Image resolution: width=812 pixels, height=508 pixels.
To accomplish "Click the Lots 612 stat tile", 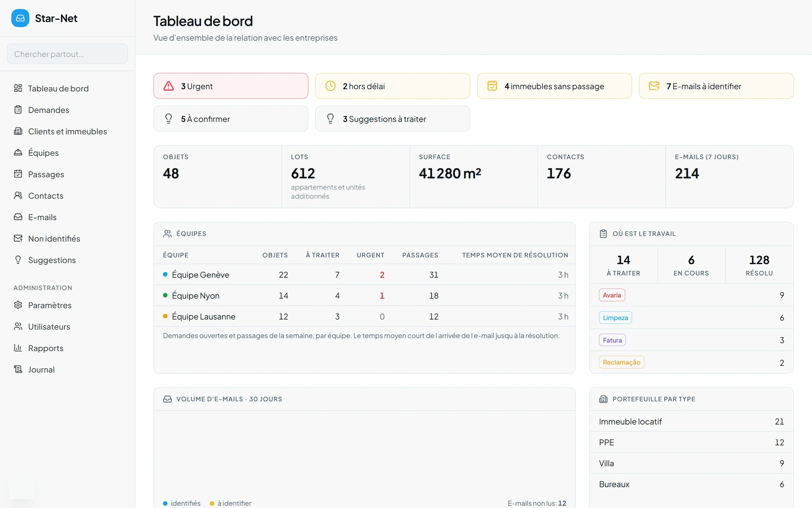I will point(346,177).
